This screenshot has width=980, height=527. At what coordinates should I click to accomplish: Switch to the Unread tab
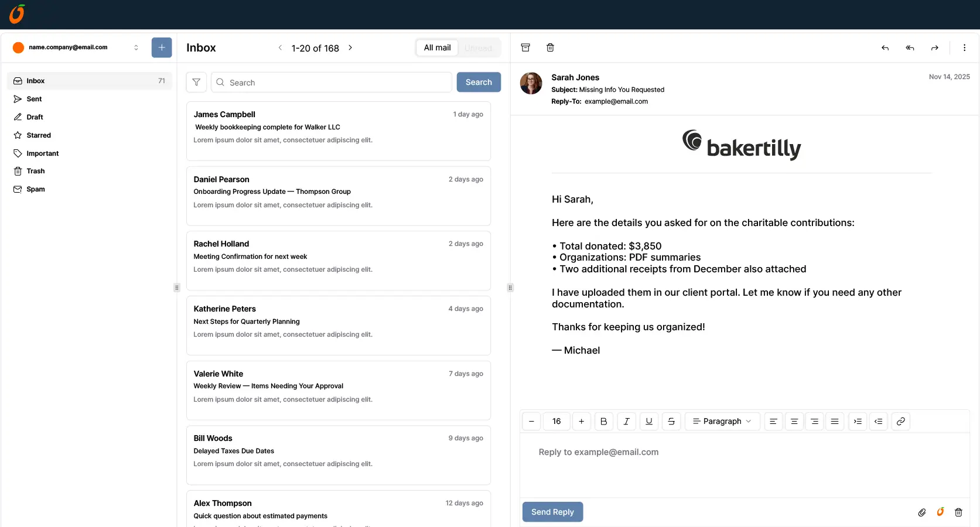(x=479, y=48)
